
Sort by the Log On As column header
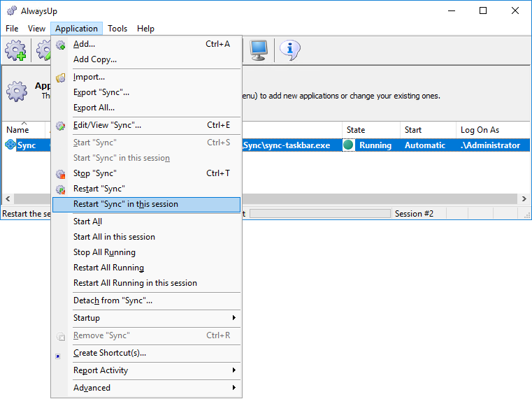[x=493, y=129]
